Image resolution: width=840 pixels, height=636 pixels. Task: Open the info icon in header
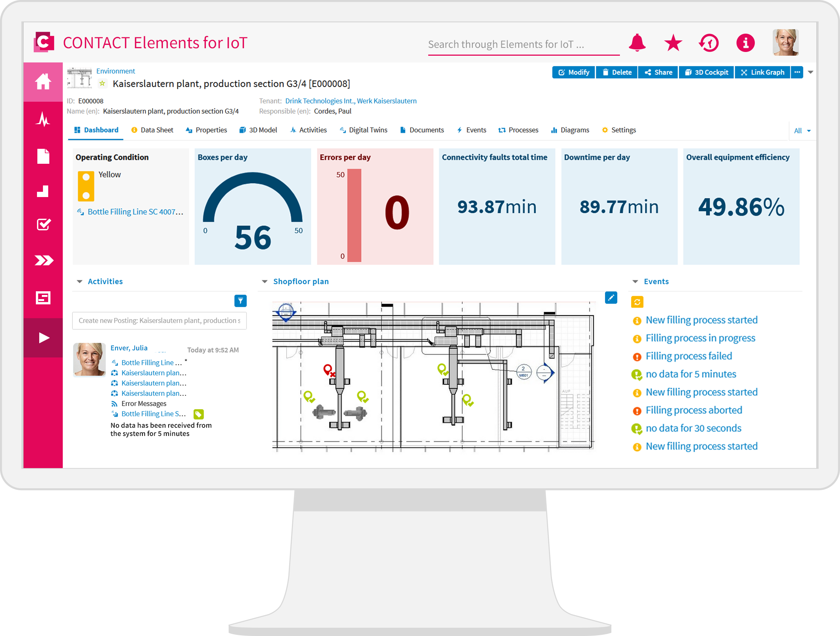point(745,43)
